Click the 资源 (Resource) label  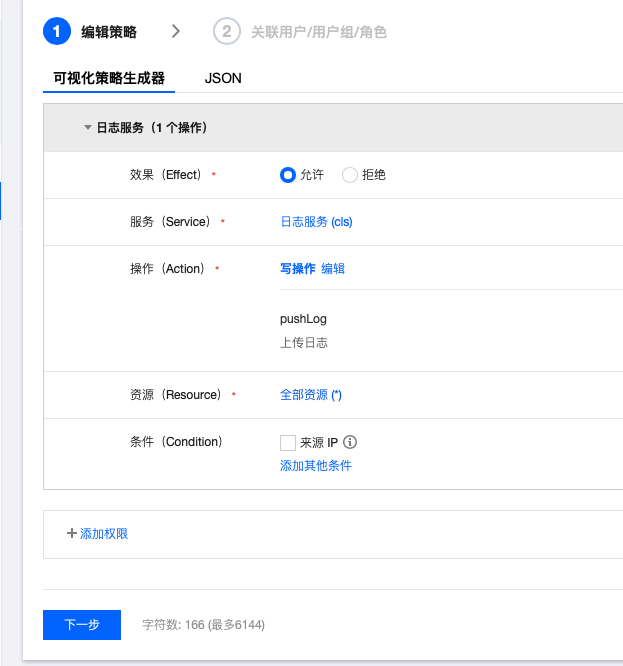click(176, 395)
